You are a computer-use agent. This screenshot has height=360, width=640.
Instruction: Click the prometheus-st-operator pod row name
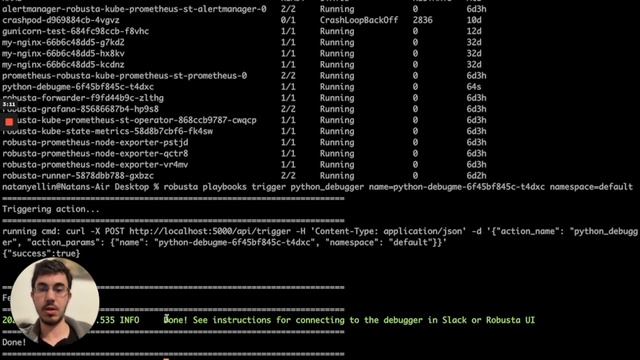(129, 120)
